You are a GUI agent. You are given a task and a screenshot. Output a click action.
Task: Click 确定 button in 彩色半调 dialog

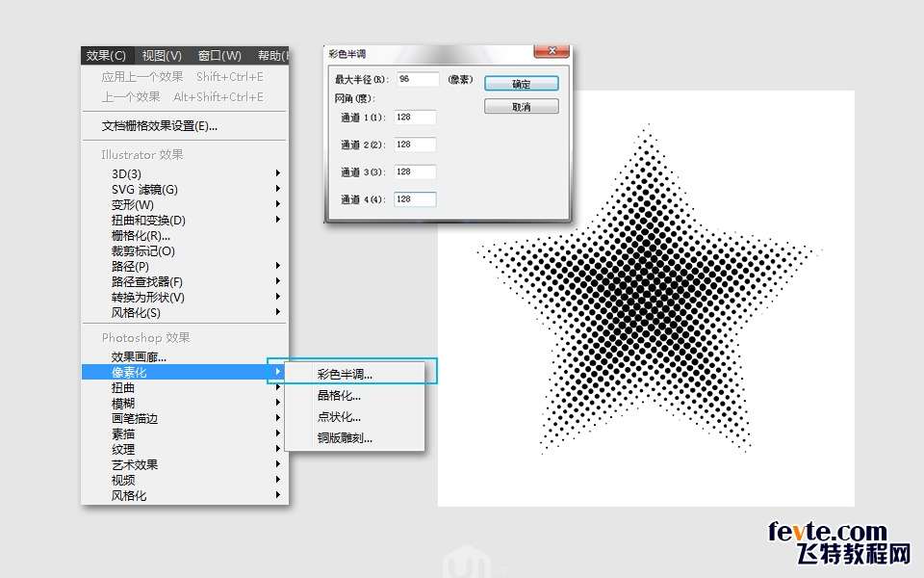pos(521,84)
